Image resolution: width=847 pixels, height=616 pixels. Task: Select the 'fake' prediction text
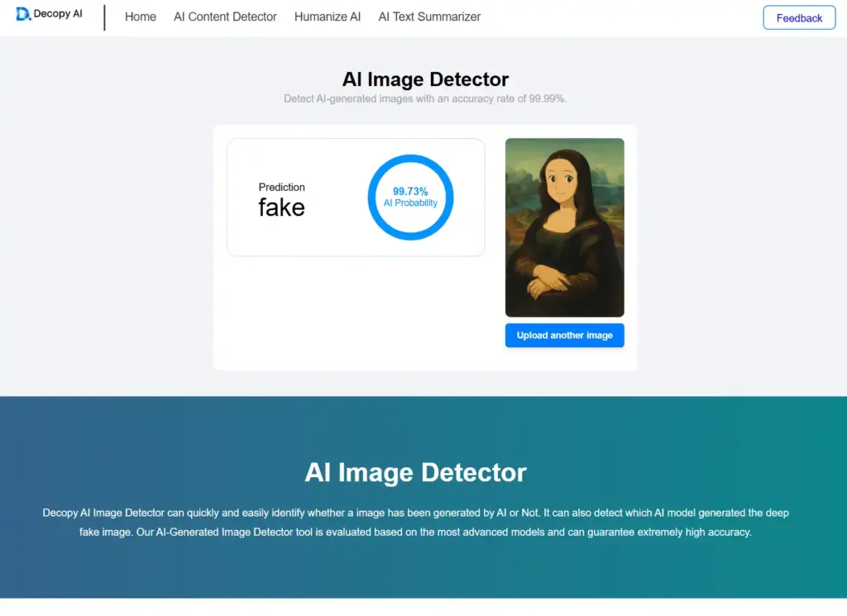click(281, 208)
